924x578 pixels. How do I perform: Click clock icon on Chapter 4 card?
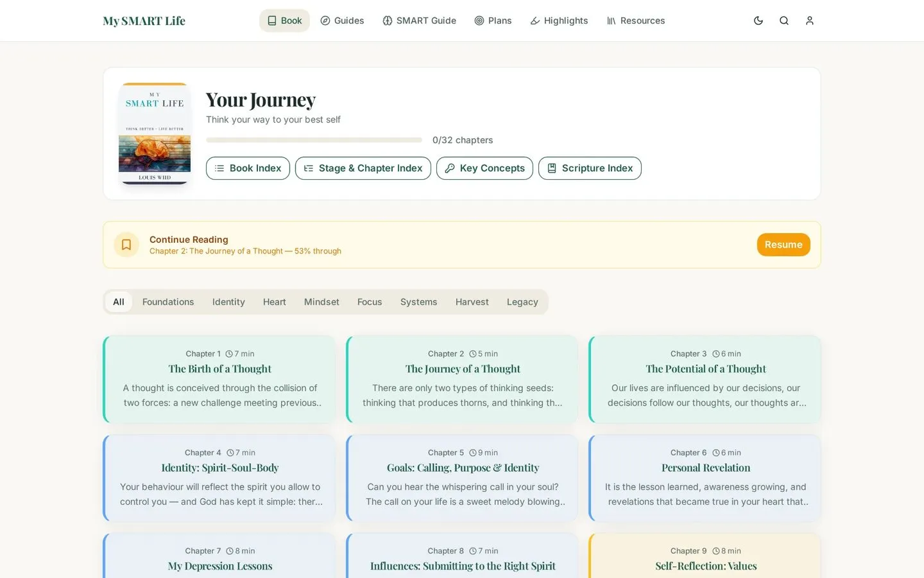(x=230, y=453)
